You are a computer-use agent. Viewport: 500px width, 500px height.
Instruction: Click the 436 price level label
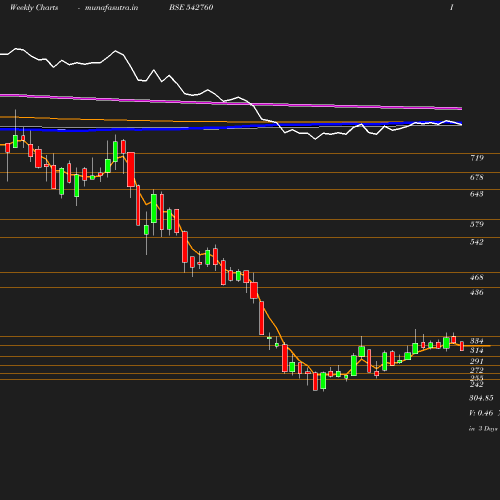[477, 292]
